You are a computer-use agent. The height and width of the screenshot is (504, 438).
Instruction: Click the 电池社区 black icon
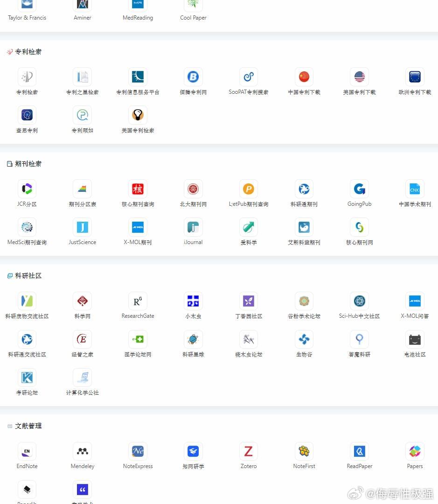(415, 339)
